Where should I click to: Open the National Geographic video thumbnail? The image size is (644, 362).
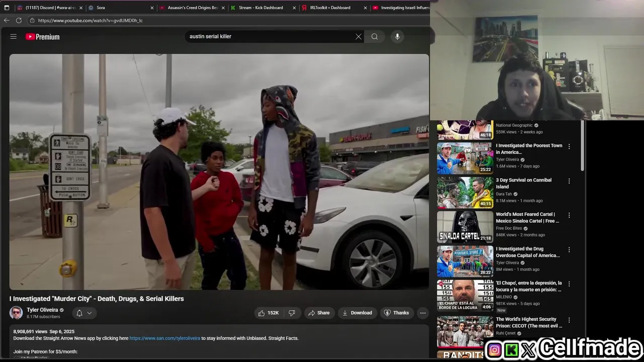click(465, 130)
